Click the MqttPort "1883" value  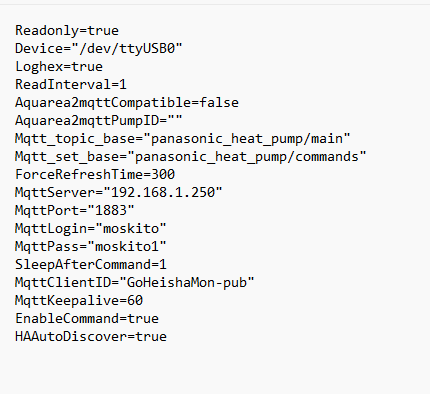tap(111, 210)
